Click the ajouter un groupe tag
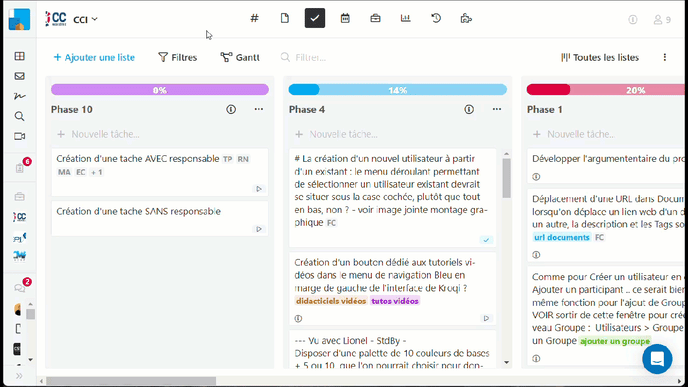 tap(615, 341)
